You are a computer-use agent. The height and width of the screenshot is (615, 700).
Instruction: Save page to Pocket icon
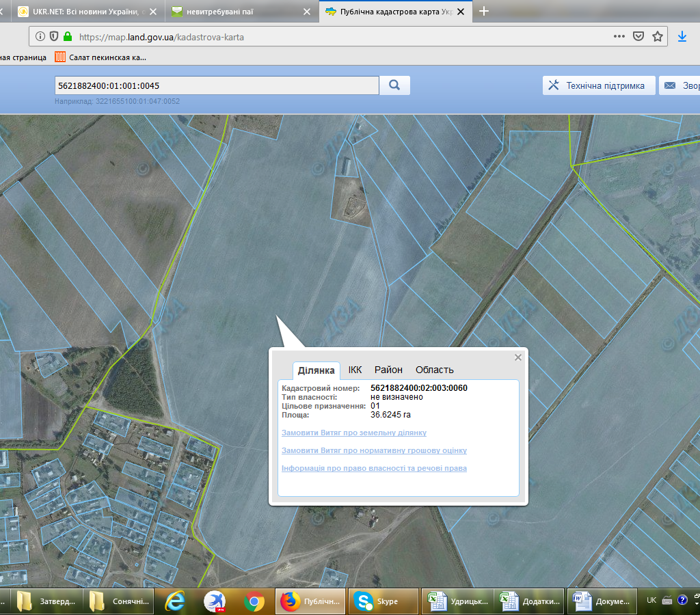tap(638, 37)
